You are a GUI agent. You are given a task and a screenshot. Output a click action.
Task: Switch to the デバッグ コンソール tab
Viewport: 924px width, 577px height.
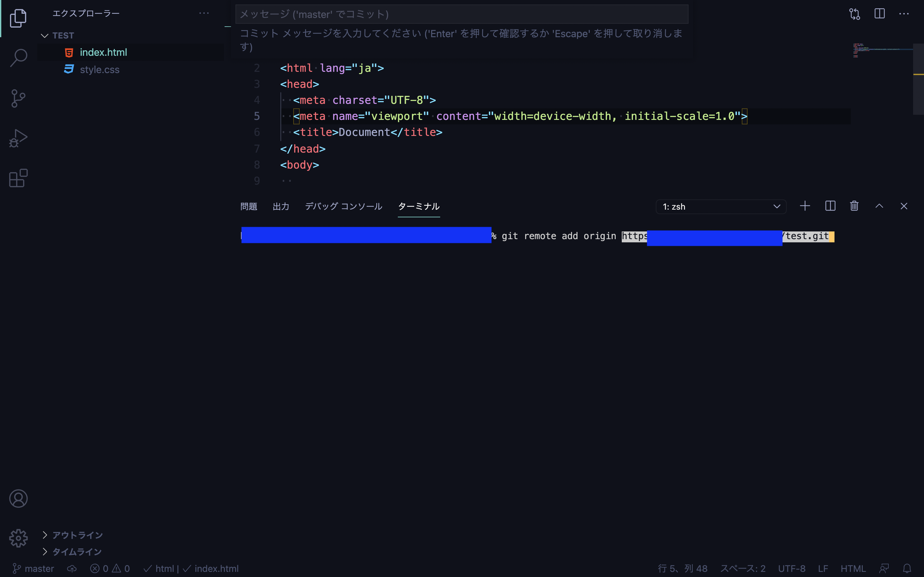pyautogui.click(x=343, y=206)
